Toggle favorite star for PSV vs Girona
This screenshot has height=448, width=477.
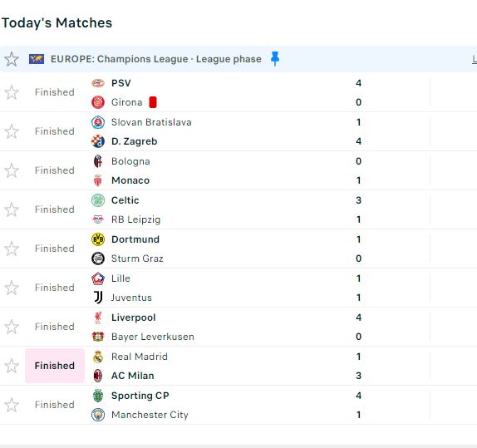tap(12, 92)
